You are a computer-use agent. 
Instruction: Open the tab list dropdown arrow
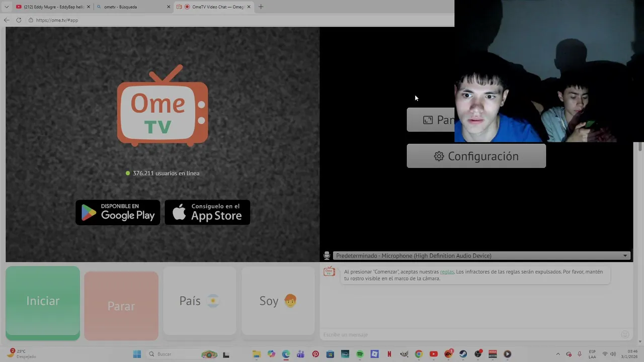[x=7, y=7]
